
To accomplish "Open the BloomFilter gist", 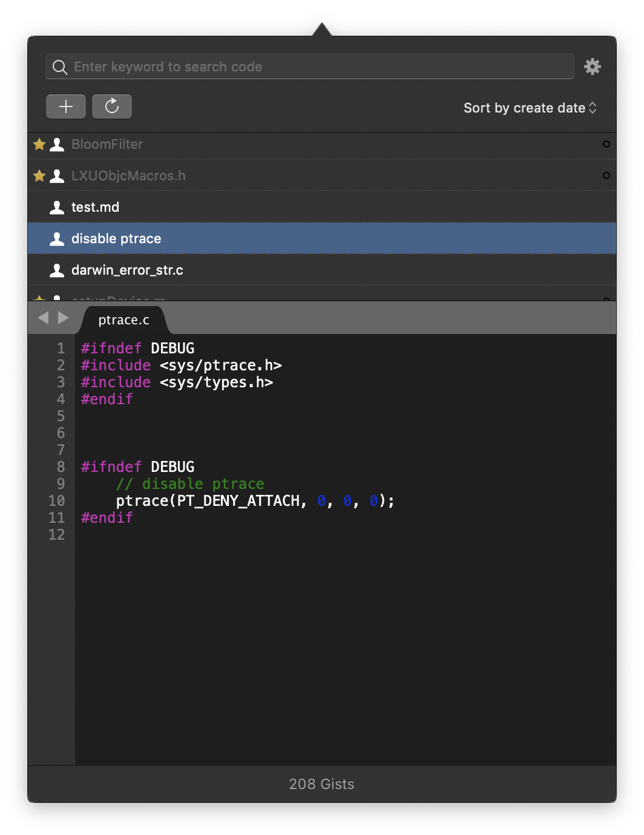I will (107, 145).
